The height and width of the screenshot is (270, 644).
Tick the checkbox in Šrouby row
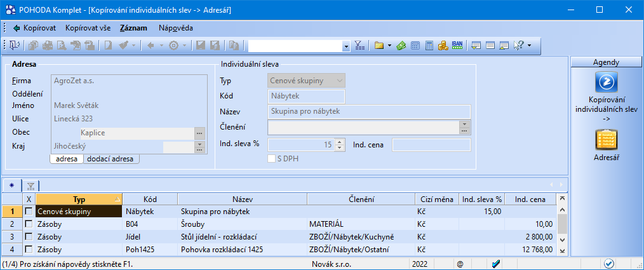[29, 224]
